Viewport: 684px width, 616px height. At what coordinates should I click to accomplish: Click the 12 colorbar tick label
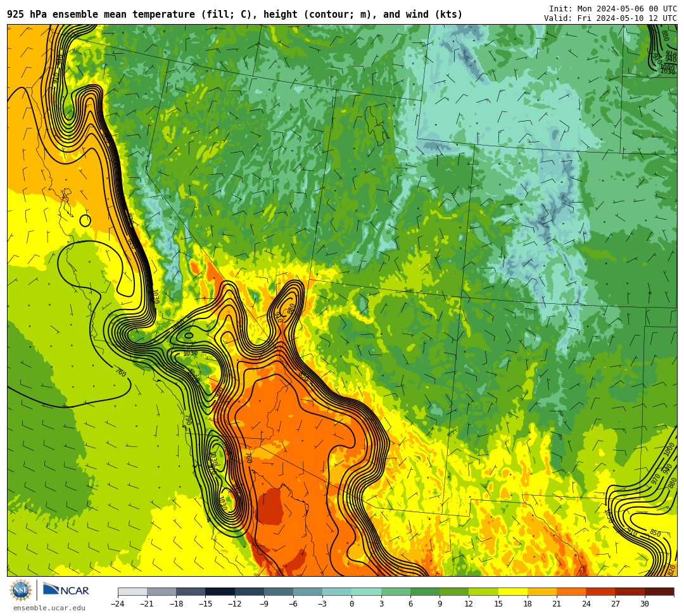click(469, 604)
